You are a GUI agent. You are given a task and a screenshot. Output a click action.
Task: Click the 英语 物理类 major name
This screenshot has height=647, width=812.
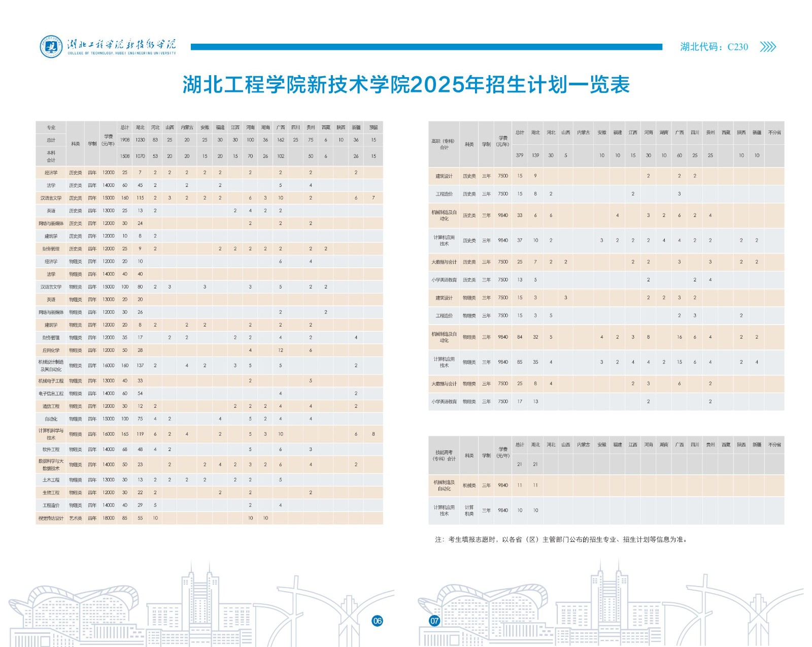[x=51, y=300]
